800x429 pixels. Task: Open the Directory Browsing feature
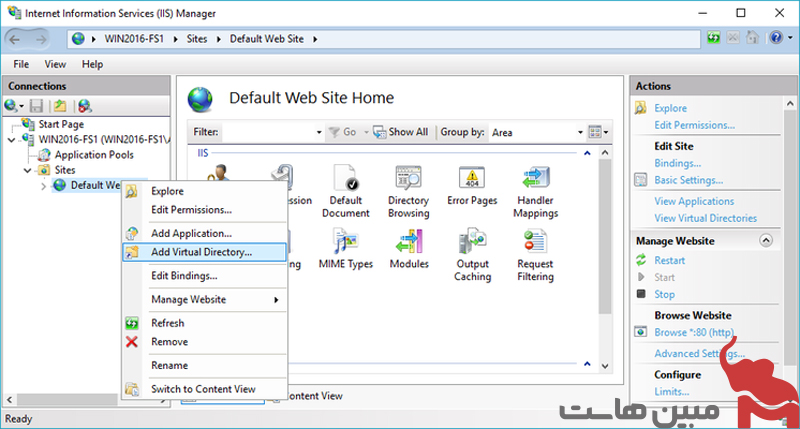tap(408, 191)
